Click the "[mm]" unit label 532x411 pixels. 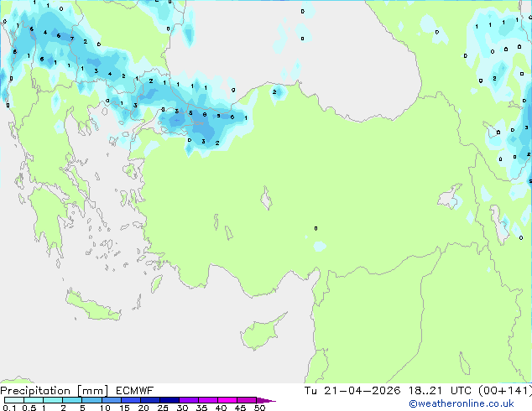tap(92, 391)
